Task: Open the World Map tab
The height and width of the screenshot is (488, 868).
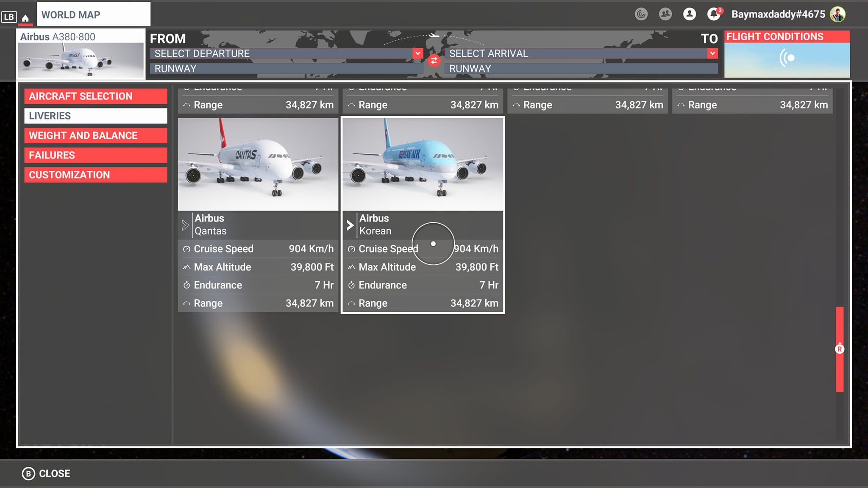Action: coord(94,14)
